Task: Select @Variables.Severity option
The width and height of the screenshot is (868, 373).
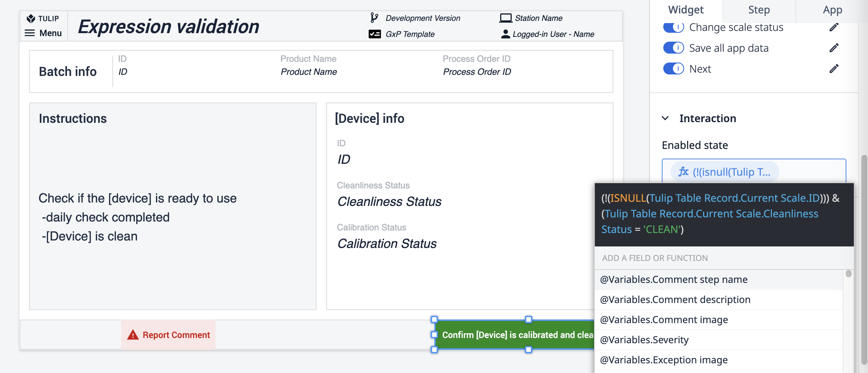Action: [719, 340]
